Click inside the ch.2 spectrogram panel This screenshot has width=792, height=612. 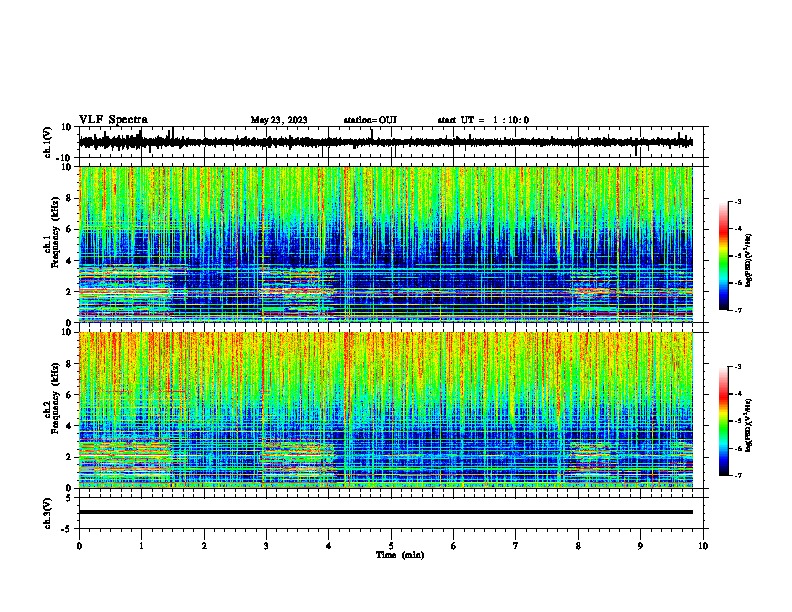[386, 410]
